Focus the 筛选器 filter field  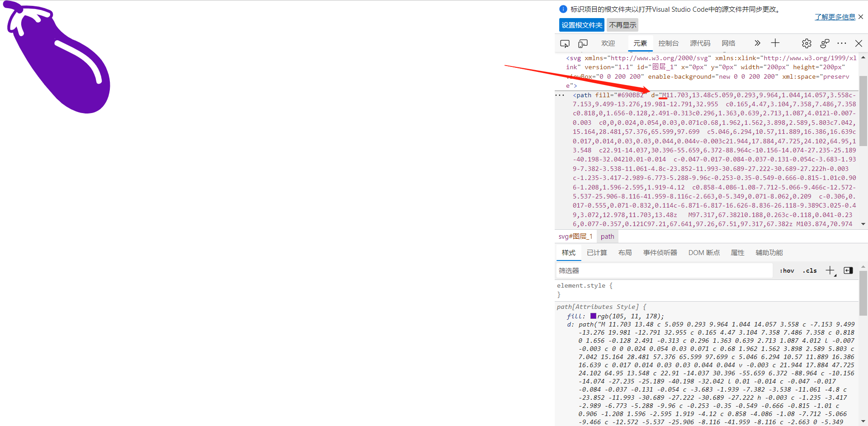[x=664, y=270]
